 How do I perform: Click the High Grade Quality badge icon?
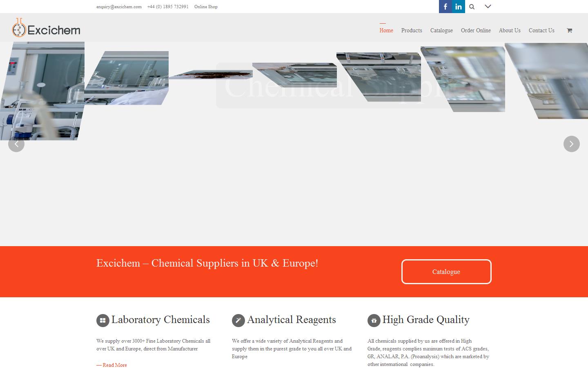tap(374, 321)
